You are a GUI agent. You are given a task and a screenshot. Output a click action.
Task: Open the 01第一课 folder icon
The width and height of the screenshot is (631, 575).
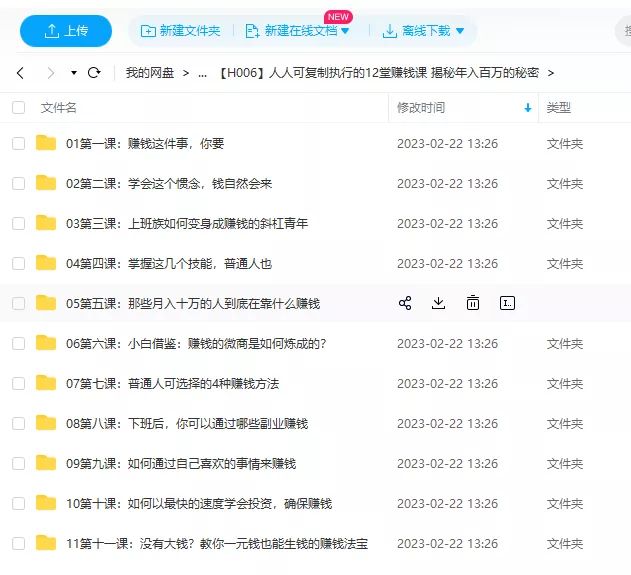[46, 143]
